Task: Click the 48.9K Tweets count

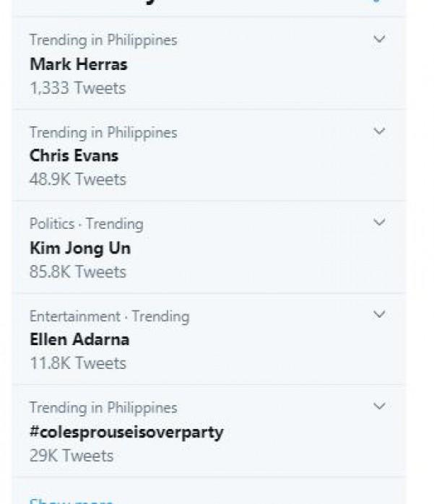Action: (77, 180)
